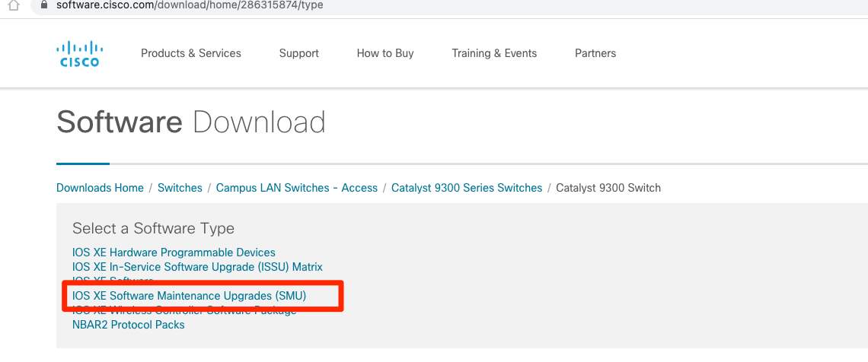Select IOS XE Software Maintenance Upgrades (SMU)
This screenshot has height=362, width=868.
click(x=189, y=296)
